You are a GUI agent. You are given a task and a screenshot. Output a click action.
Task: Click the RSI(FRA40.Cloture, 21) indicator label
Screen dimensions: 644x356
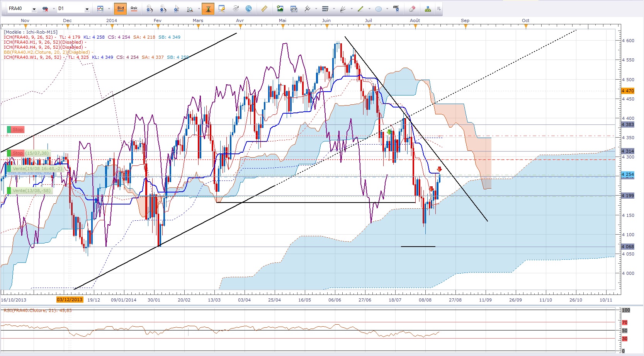(37, 310)
